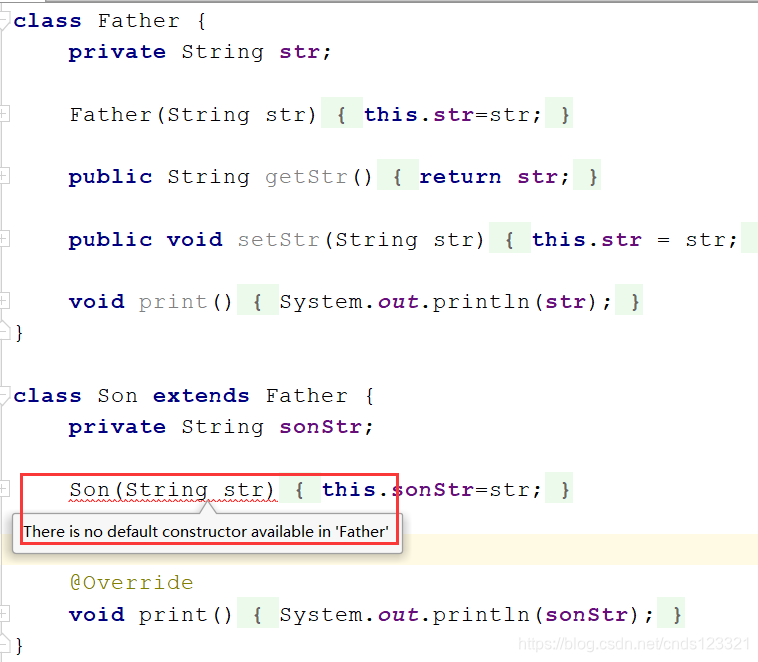Click collapsed opening brace on the getStr line

[397, 177]
